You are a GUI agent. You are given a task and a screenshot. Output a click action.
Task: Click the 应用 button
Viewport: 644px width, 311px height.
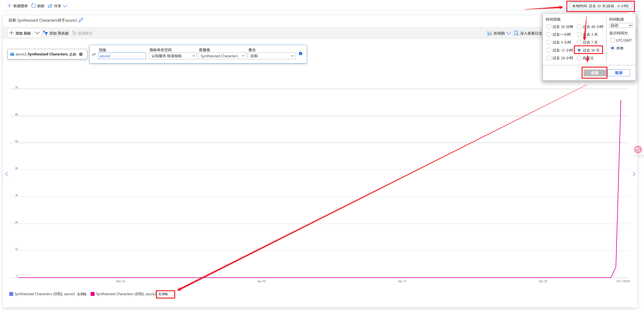594,73
